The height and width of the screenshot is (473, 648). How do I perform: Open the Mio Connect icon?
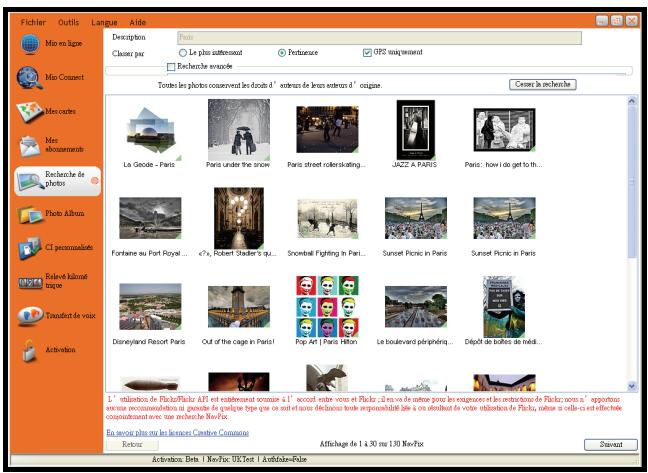click(30, 78)
